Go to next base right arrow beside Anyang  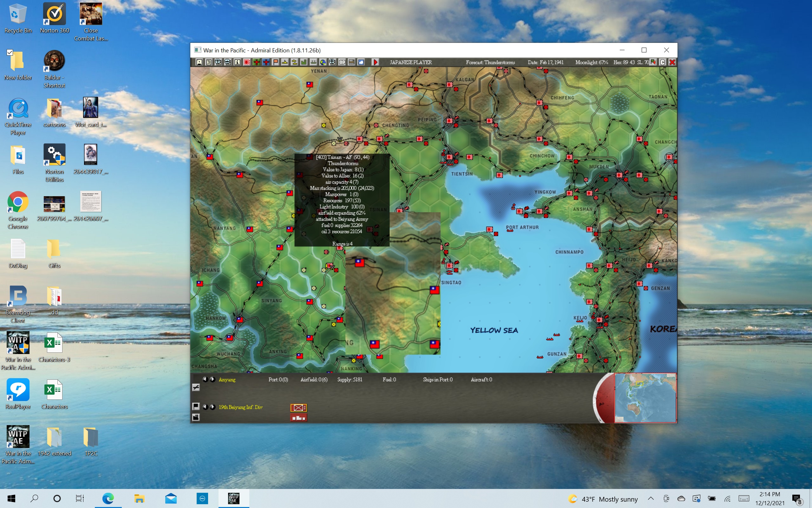(213, 379)
